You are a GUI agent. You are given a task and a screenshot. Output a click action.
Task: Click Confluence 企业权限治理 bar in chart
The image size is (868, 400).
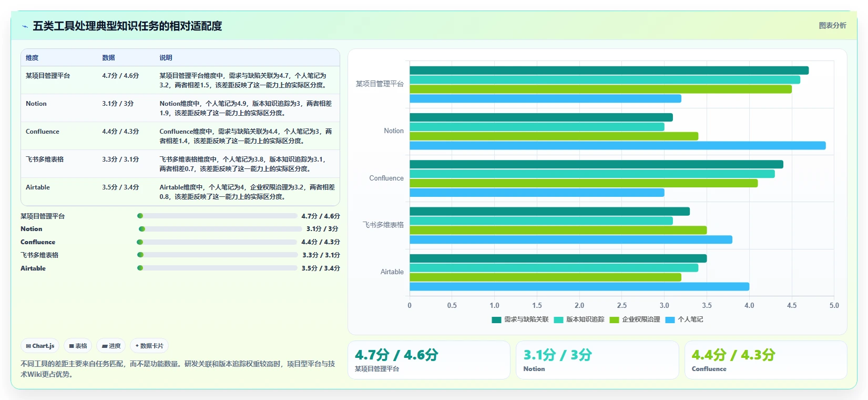click(584, 183)
